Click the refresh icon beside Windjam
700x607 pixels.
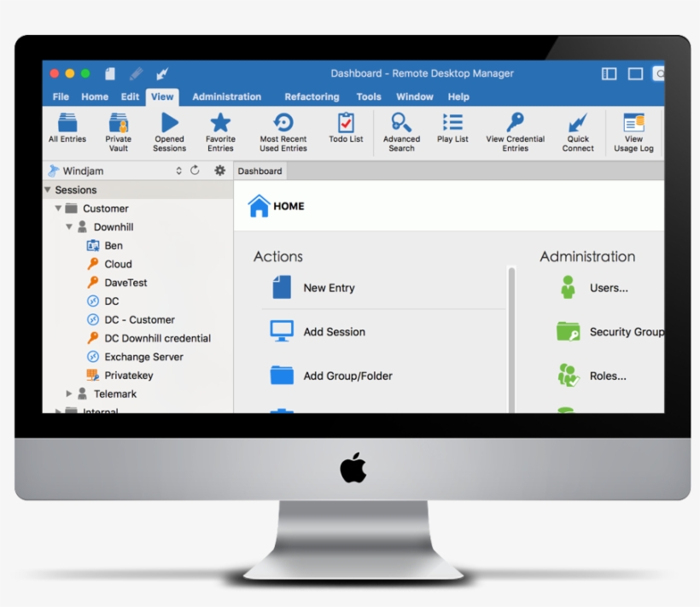(x=195, y=171)
